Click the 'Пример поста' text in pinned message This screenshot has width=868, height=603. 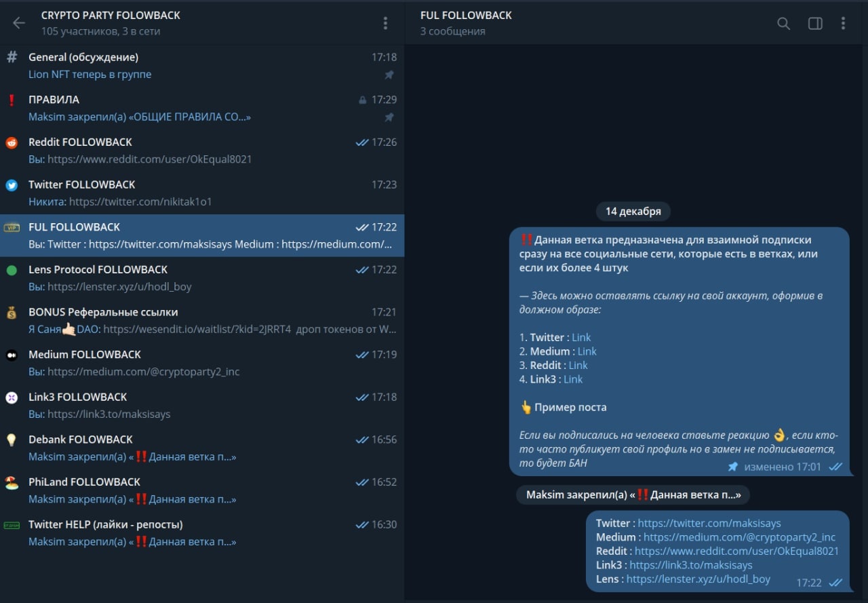click(570, 408)
